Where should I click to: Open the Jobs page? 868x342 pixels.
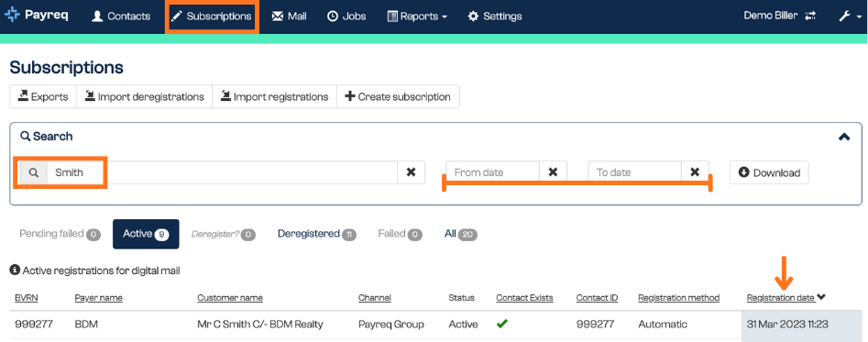coord(346,17)
